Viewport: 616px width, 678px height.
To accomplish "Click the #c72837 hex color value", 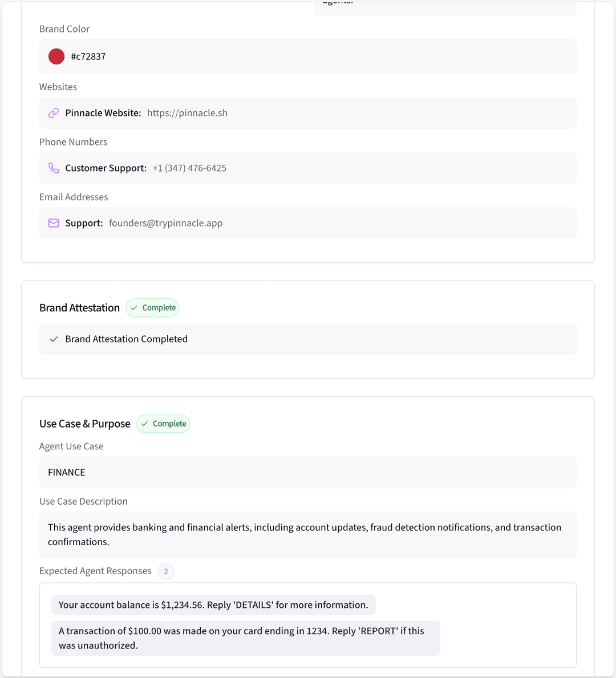I will (88, 56).
